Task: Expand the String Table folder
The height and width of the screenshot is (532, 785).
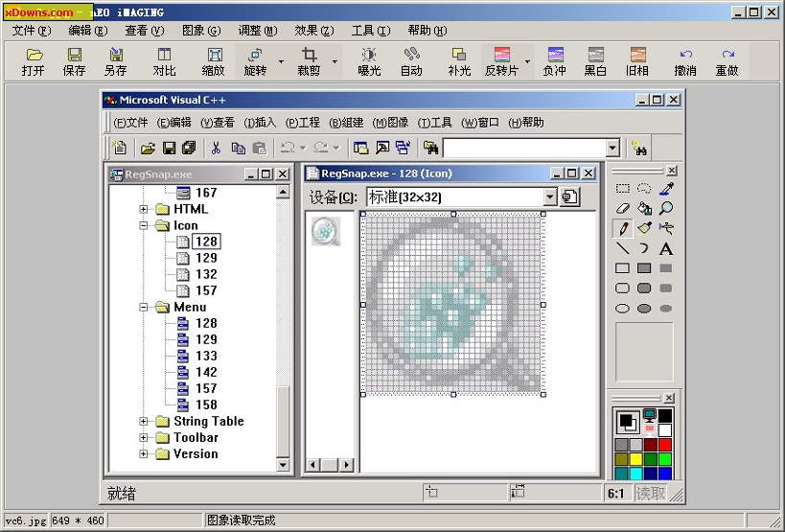Action: pyautogui.click(x=144, y=422)
